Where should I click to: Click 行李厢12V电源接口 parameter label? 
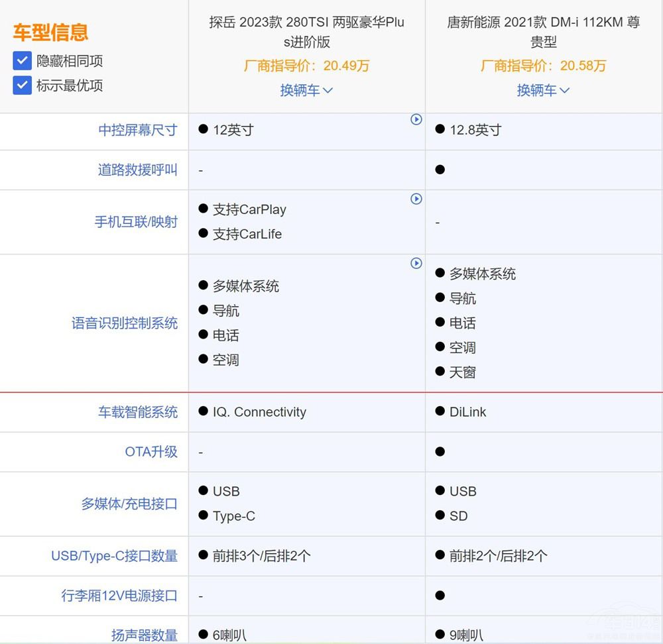click(119, 596)
